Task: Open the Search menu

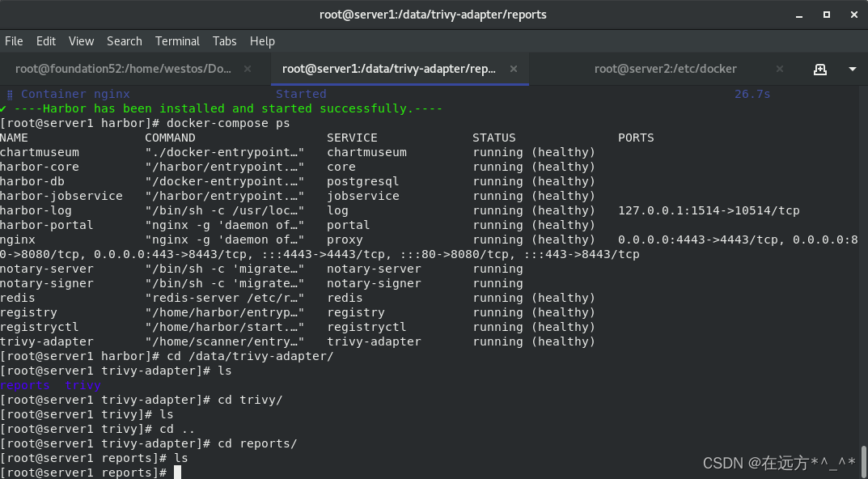Action: (x=125, y=41)
